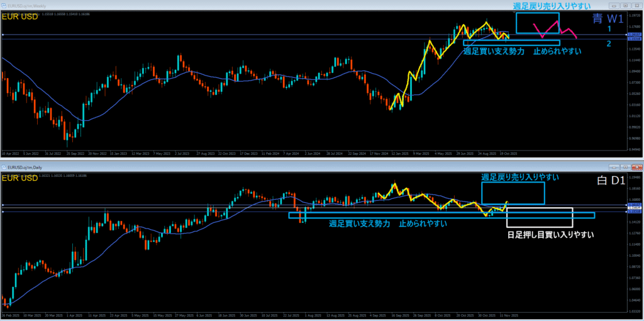This screenshot has width=644, height=321.
Task: Select the chart shift triangle on Weekly chart
Action: click(516, 13)
